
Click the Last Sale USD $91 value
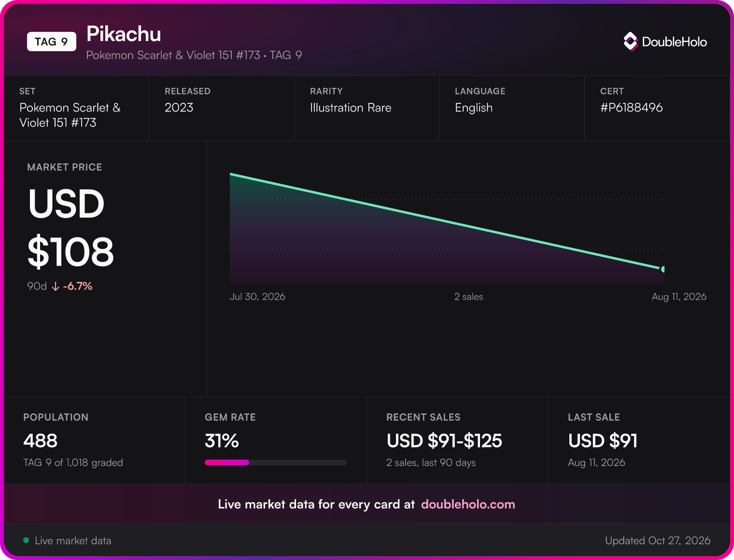[x=603, y=441]
